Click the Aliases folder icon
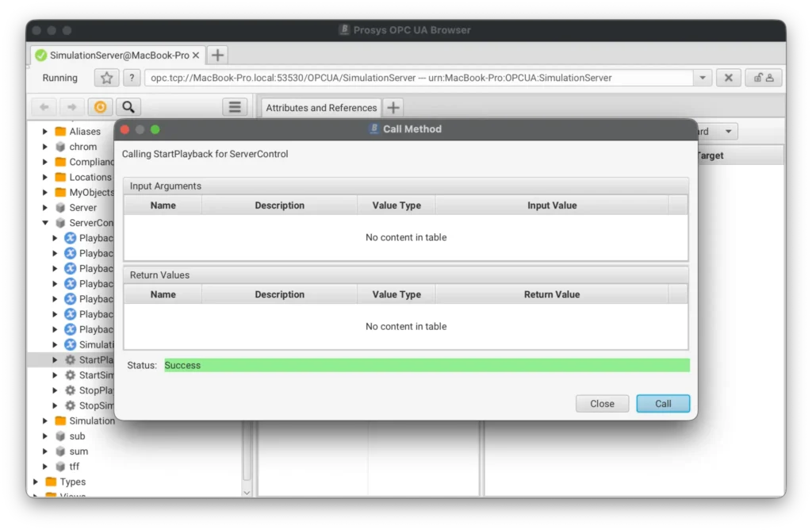This screenshot has width=812, height=530. pos(60,132)
